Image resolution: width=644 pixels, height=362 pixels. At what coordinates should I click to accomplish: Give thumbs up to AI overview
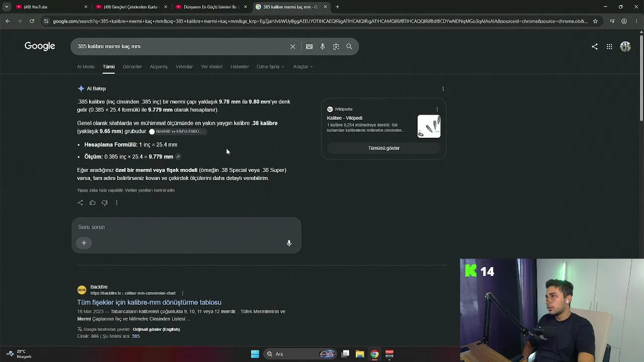93,203
